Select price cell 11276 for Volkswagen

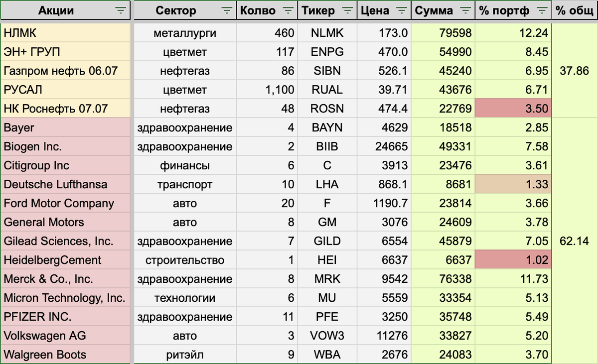[384, 336]
